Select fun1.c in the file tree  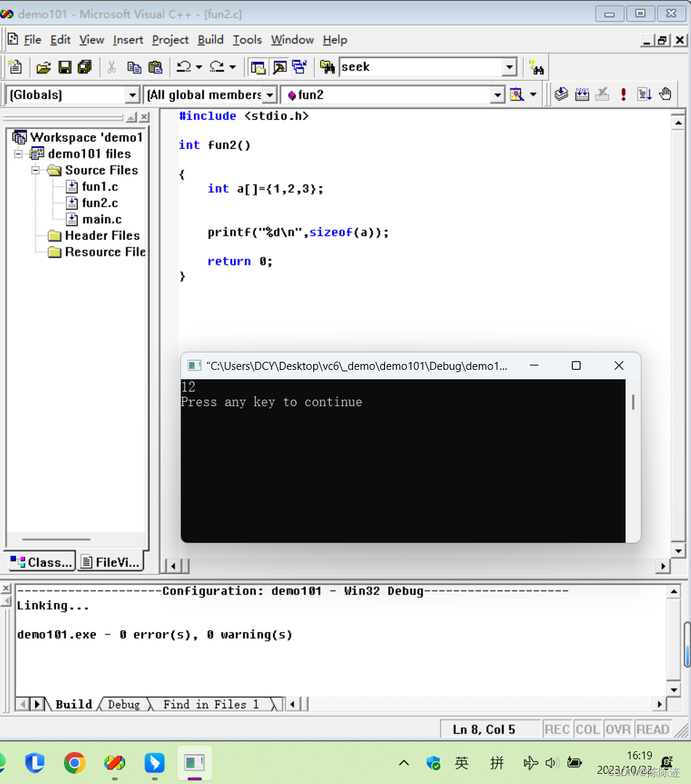point(100,187)
